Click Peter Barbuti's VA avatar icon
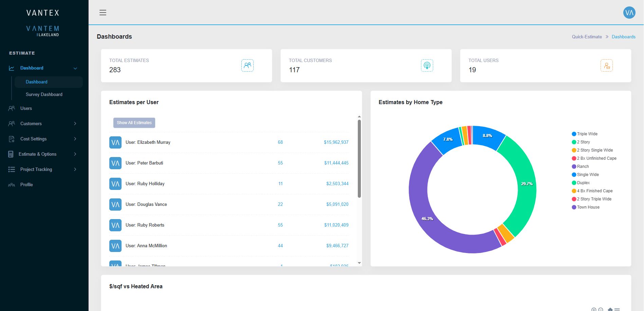Image resolution: width=644 pixels, height=311 pixels. tap(115, 163)
